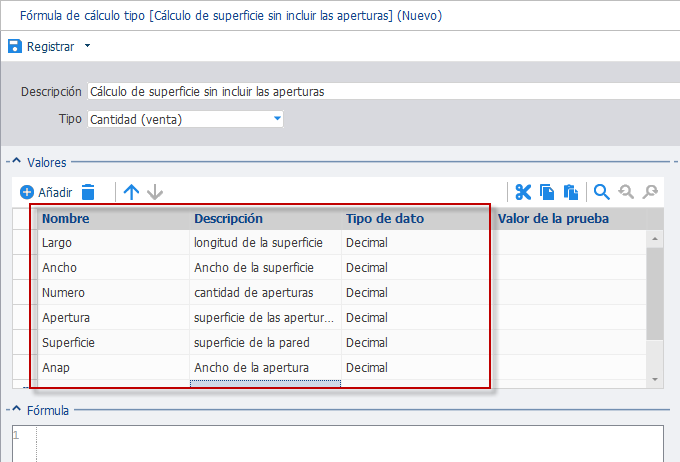The height and width of the screenshot is (462, 680).
Task: Move the row up with the up arrow
Action: [x=131, y=192]
